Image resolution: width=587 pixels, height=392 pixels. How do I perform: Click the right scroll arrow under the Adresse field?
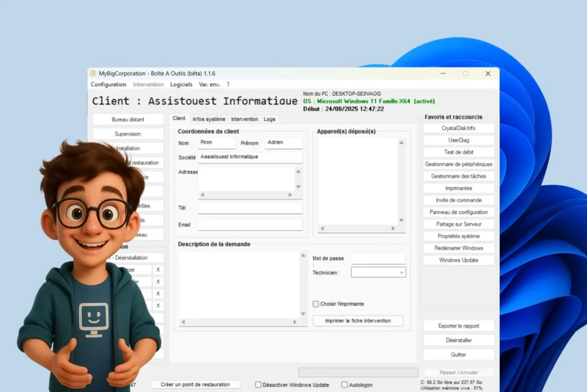(x=290, y=194)
